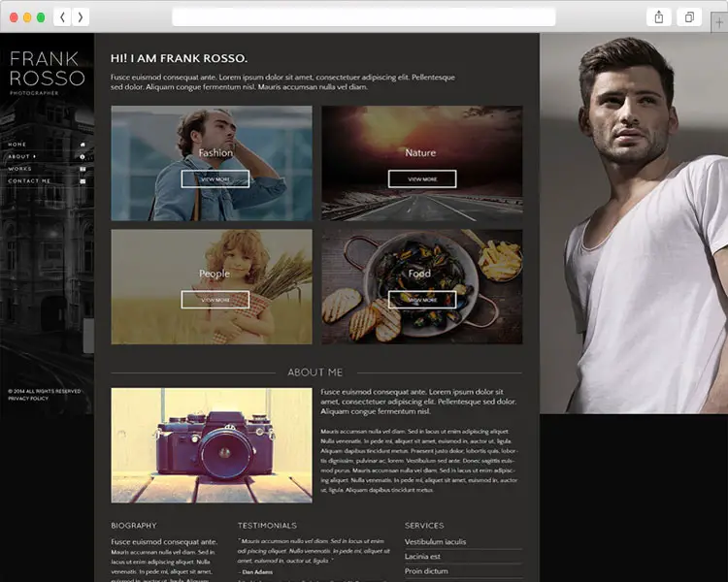This screenshot has width=728, height=582.
Task: Click the large portrait photo of Frank
Action: 634,223
